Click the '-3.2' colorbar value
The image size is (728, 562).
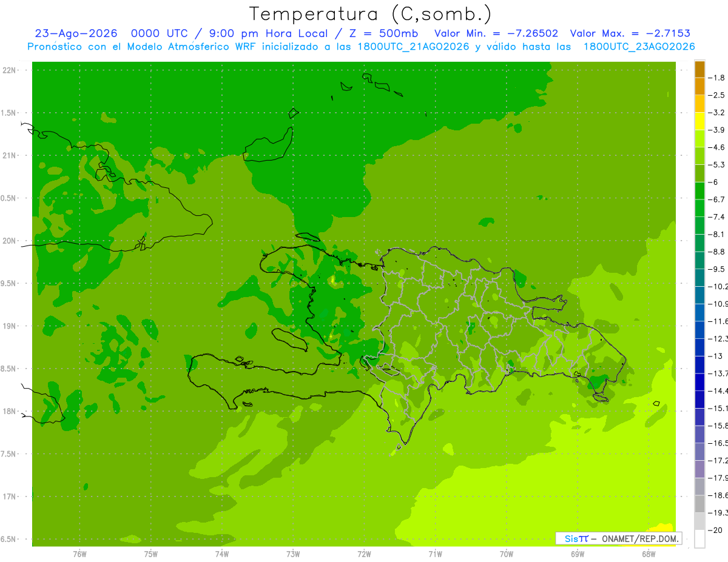coord(717,113)
